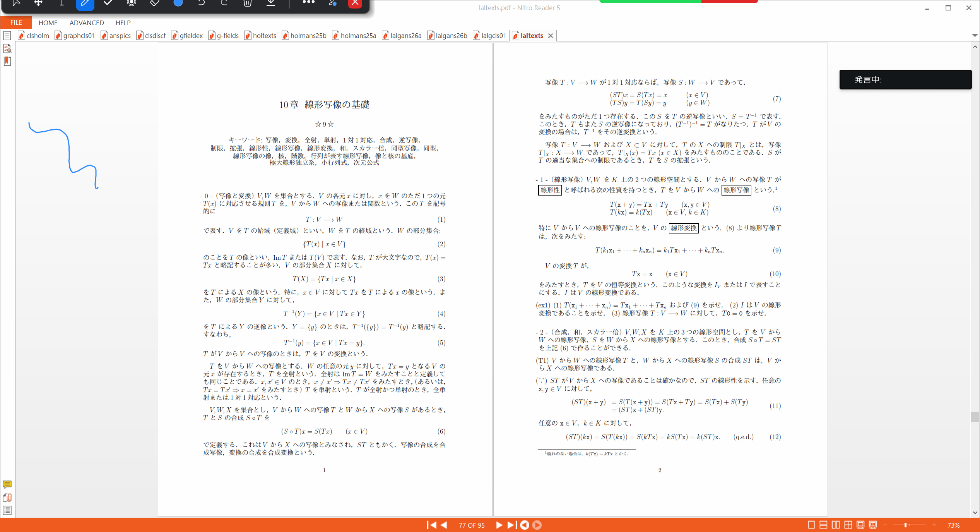This screenshot has height=532, width=980.
Task: Switch to the gfieldex document tab
Action: click(x=187, y=36)
